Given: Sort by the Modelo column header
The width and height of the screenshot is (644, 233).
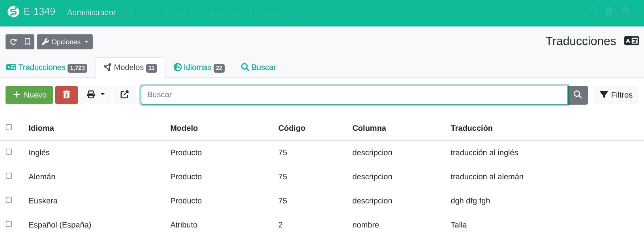Looking at the screenshot, I should [184, 128].
